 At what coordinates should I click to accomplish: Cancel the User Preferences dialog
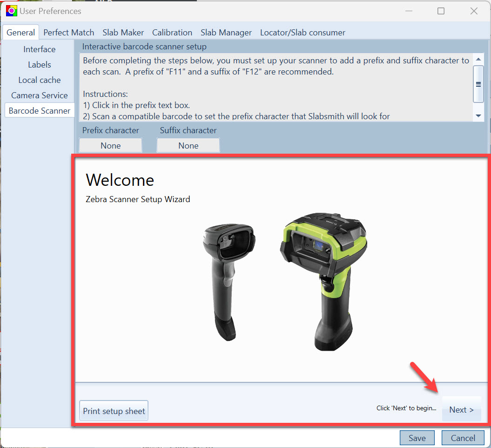(x=463, y=438)
